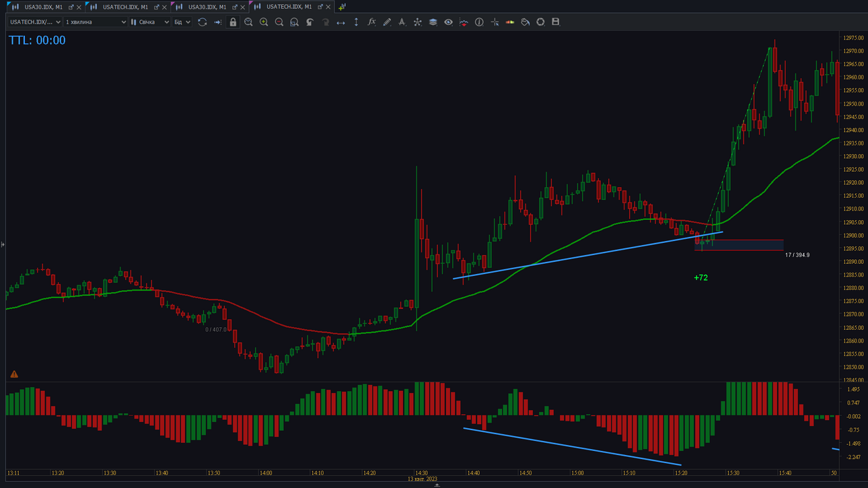Click the 0 / 407.0 label

(x=217, y=330)
